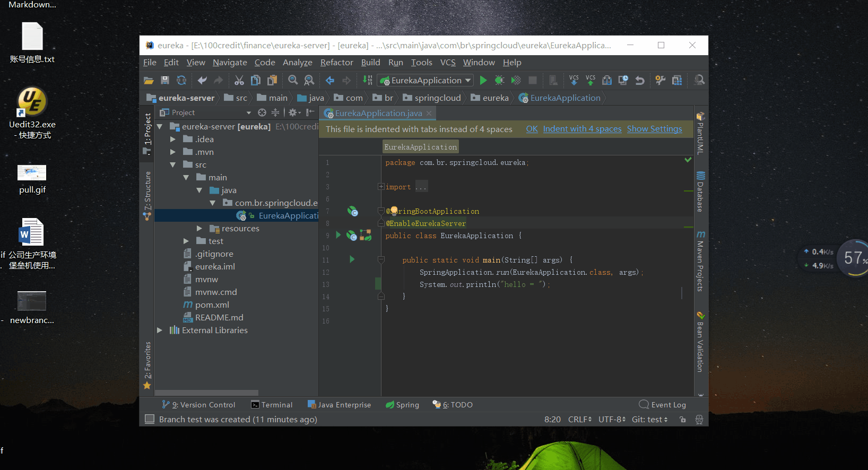This screenshot has width=868, height=470.
Task: Click the Paste toolbar icon
Action: coord(272,80)
